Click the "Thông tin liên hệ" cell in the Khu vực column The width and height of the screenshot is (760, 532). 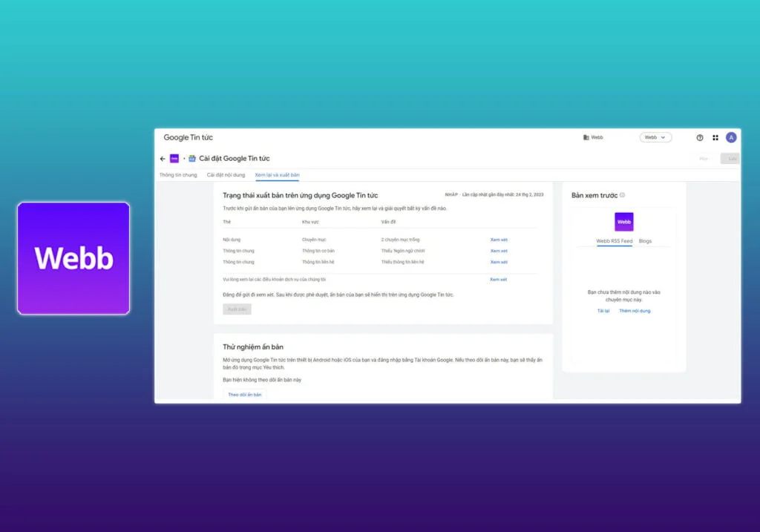pyautogui.click(x=318, y=262)
